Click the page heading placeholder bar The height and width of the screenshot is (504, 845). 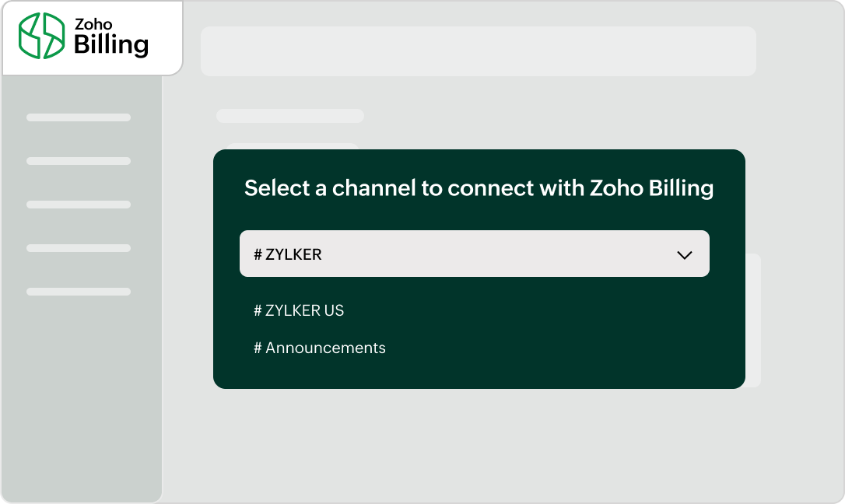click(289, 114)
